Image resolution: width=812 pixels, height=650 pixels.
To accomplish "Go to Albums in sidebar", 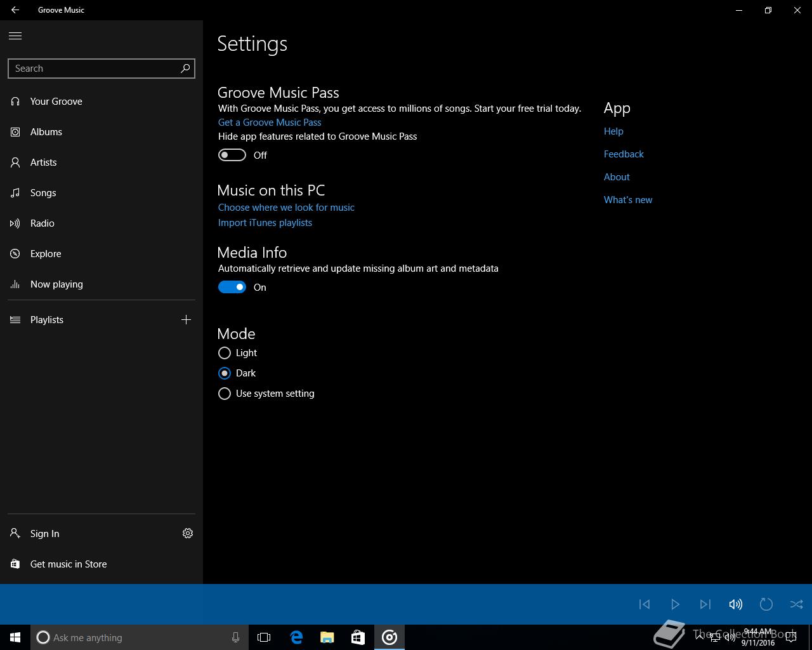I will click(101, 132).
